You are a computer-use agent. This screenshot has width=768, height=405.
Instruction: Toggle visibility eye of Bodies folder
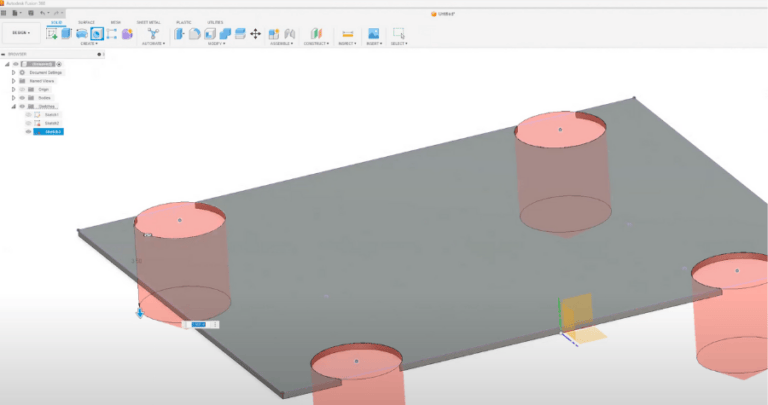21,97
